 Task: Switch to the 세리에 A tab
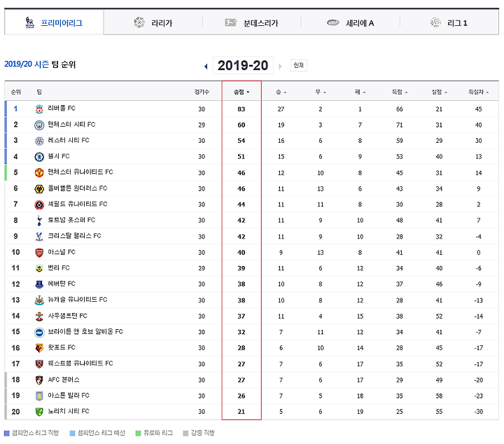tap(351, 23)
